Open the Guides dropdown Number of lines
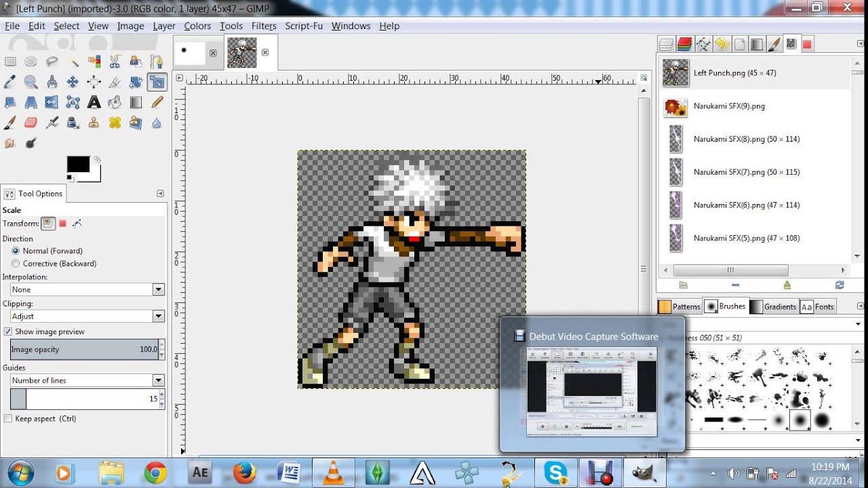The height and width of the screenshot is (488, 868). (x=87, y=380)
